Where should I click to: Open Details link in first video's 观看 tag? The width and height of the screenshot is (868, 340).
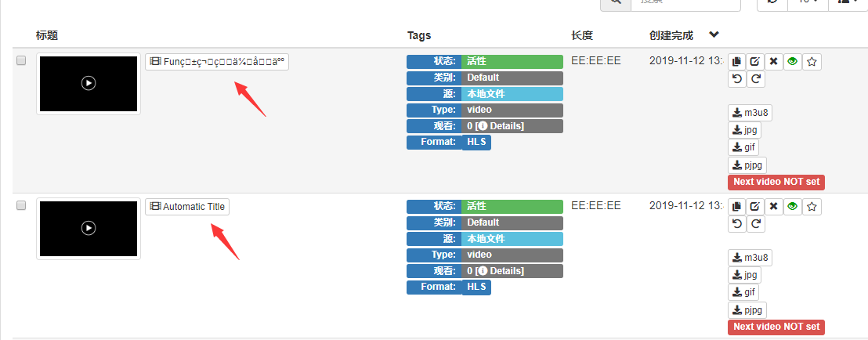click(x=499, y=126)
